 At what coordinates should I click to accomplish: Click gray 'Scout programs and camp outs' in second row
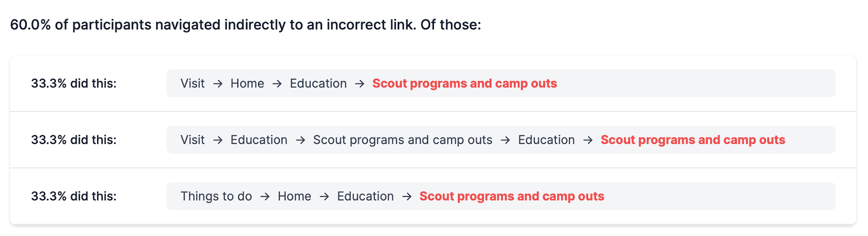[402, 140]
